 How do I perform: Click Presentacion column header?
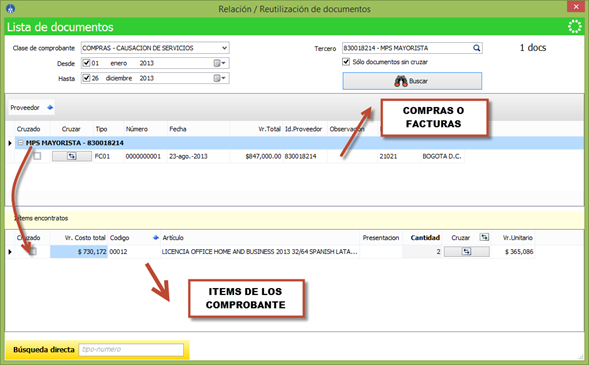(x=381, y=238)
